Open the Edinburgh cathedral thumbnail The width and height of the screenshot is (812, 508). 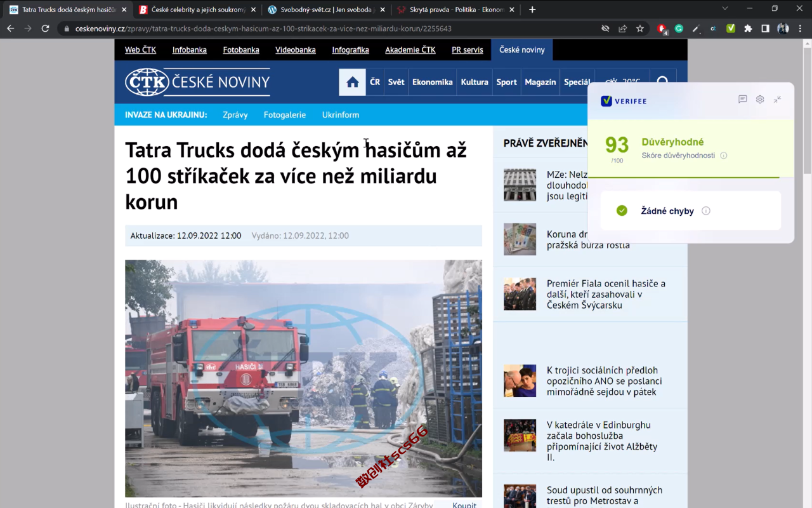[x=520, y=436]
